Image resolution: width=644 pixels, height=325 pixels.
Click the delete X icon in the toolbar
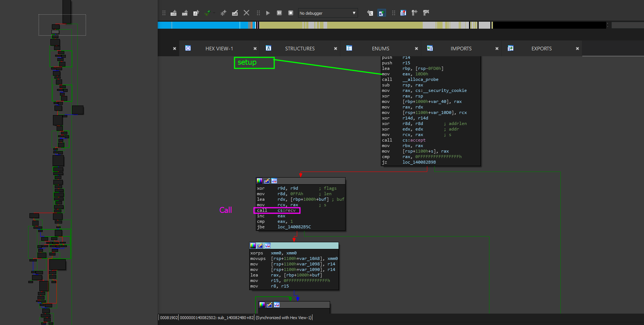pyautogui.click(x=246, y=13)
